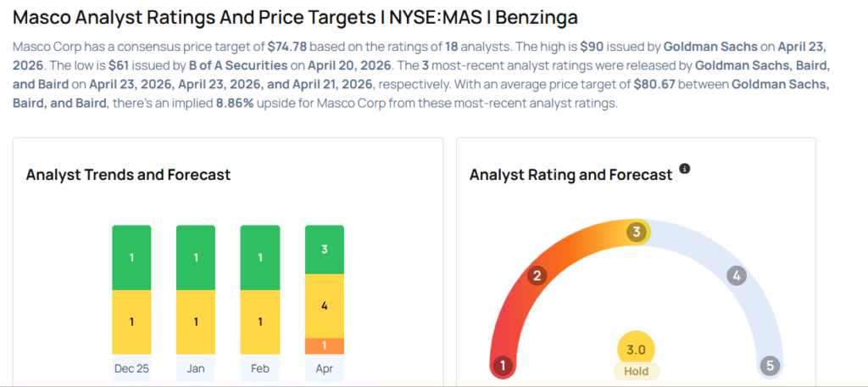
Task: Select the Dec 25 axis label
Action: point(131,368)
